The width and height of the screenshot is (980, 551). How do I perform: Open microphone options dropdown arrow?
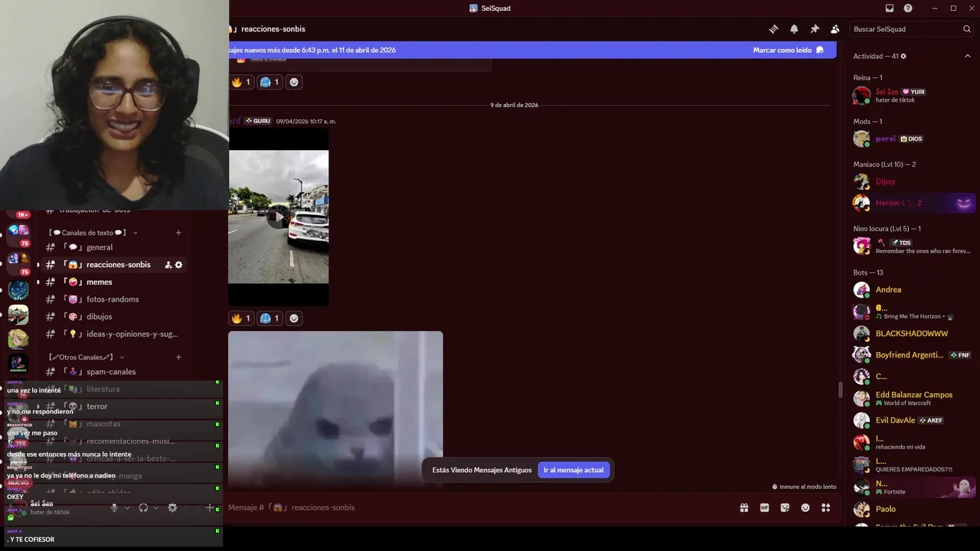126,507
